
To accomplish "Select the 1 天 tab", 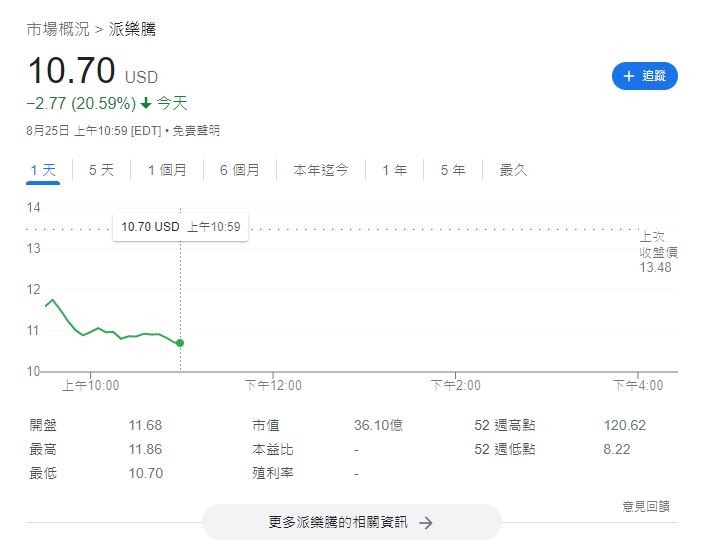I will click(x=43, y=170).
